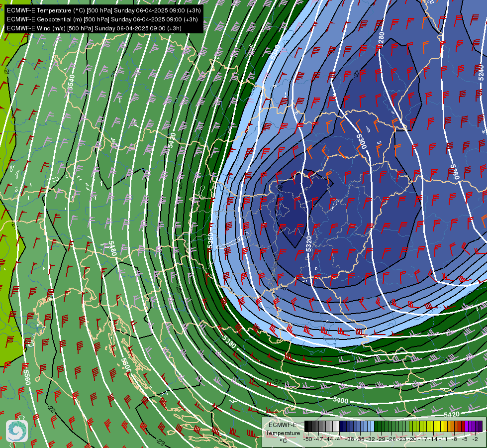
Task: Click the -29 value on the legend
Action: tap(381, 439)
